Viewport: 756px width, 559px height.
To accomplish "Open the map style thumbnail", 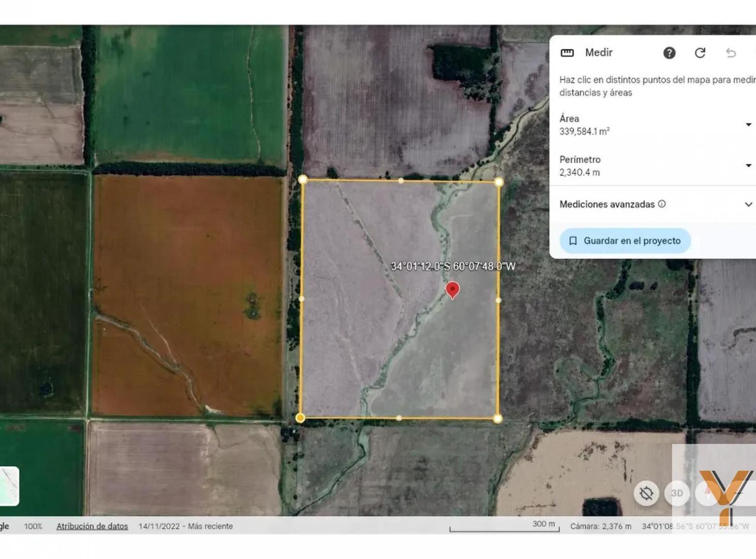I will click(9, 486).
